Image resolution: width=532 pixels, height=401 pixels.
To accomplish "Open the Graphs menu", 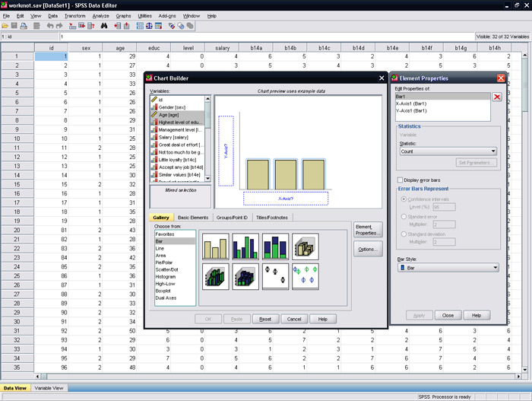I will click(x=123, y=16).
